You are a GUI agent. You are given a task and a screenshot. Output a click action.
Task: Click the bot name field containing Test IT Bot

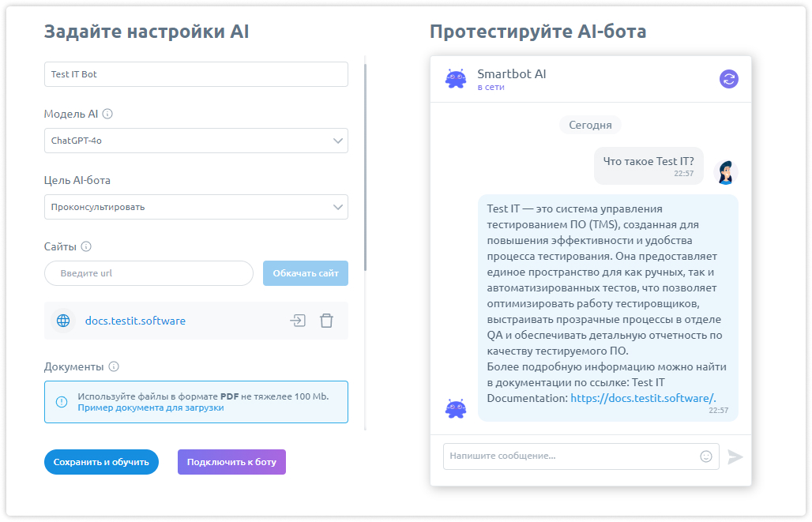[196, 74]
